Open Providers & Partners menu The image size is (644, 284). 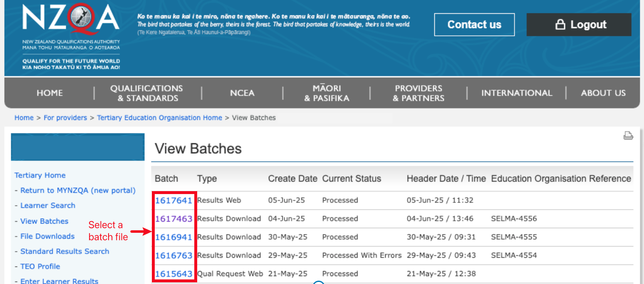(419, 93)
